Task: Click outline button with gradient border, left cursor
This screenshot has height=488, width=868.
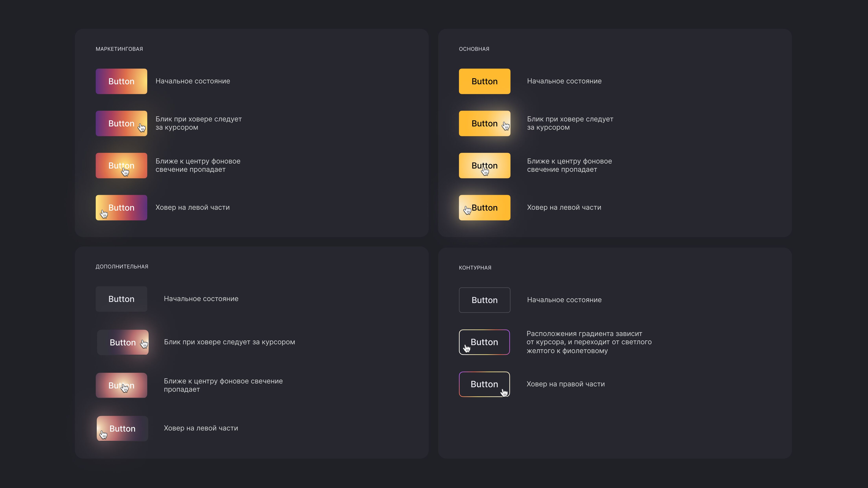Action: click(x=484, y=342)
